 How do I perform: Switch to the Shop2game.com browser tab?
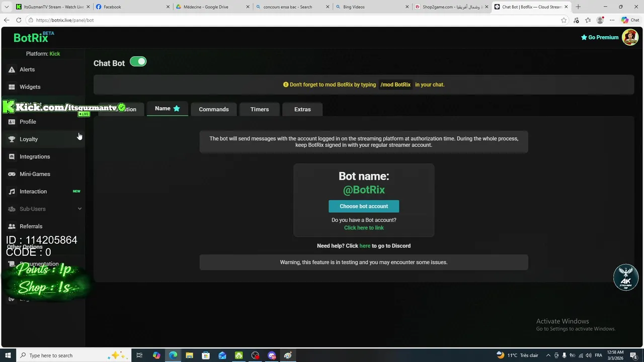point(452,7)
